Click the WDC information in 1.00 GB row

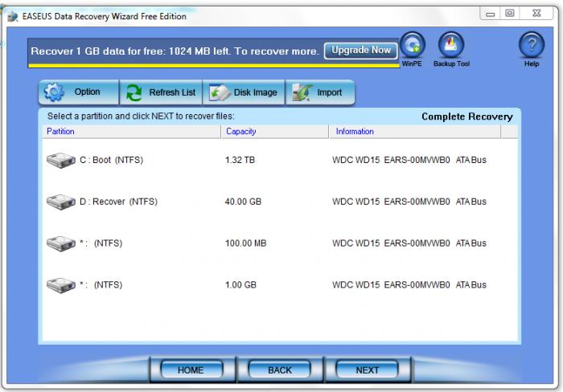[409, 285]
